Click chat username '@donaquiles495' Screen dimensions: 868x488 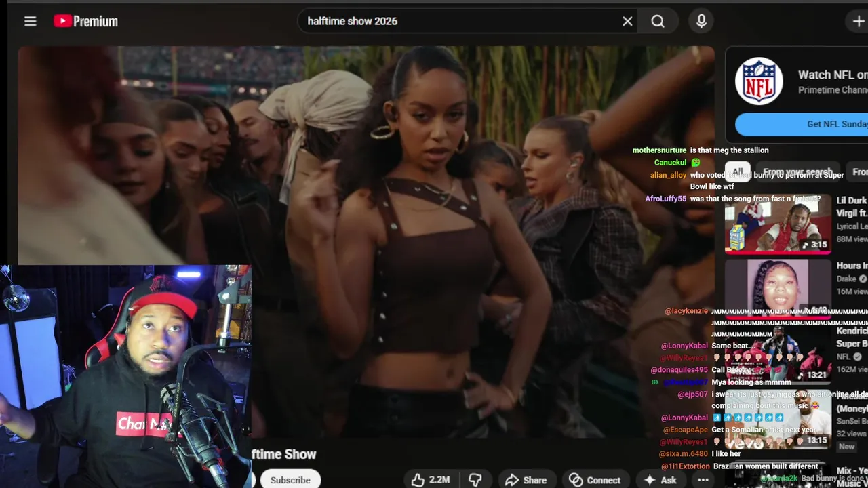coord(679,370)
